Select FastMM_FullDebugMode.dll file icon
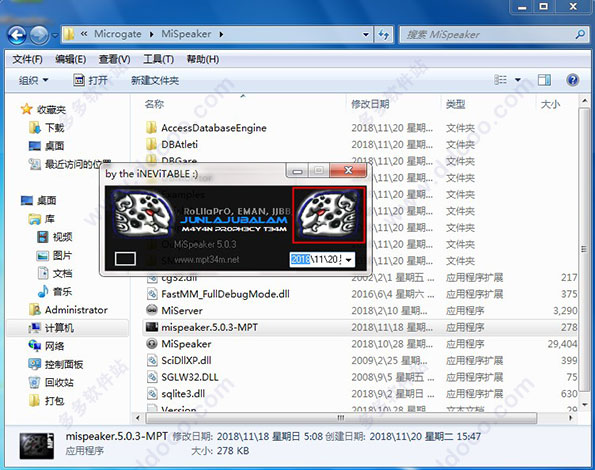Image resolution: width=595 pixels, height=470 pixels. pyautogui.click(x=152, y=294)
